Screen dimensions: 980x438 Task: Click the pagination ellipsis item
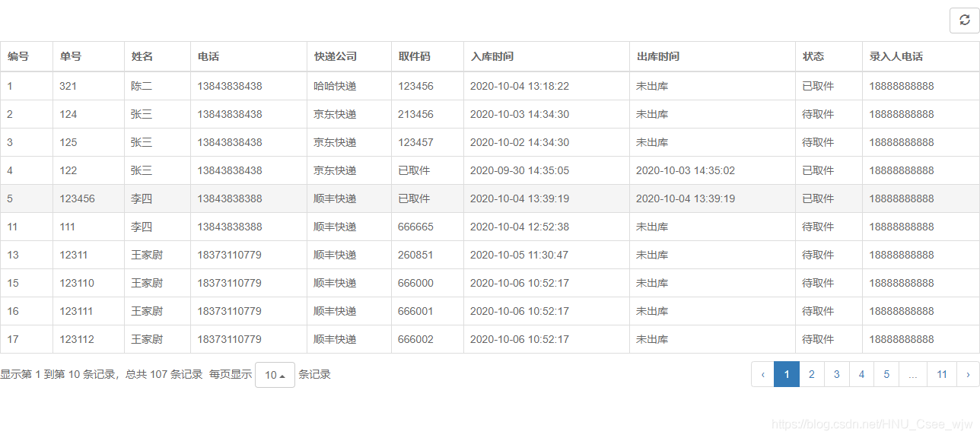click(x=913, y=374)
